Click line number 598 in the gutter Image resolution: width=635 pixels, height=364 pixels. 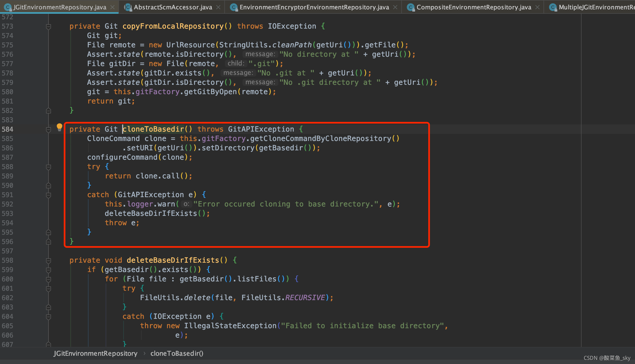click(x=7, y=260)
